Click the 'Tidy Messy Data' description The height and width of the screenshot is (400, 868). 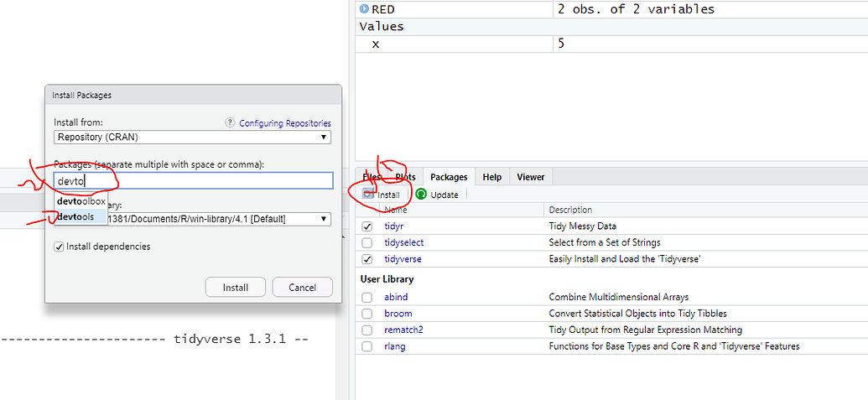(x=582, y=226)
